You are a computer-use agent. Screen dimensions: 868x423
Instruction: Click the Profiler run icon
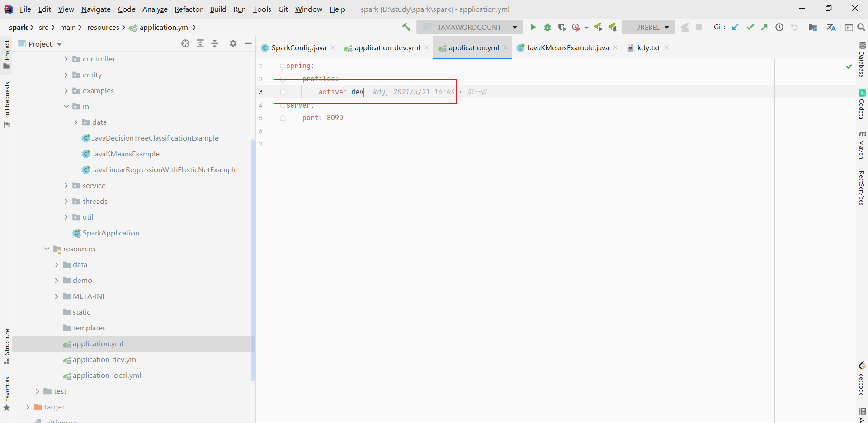click(576, 27)
